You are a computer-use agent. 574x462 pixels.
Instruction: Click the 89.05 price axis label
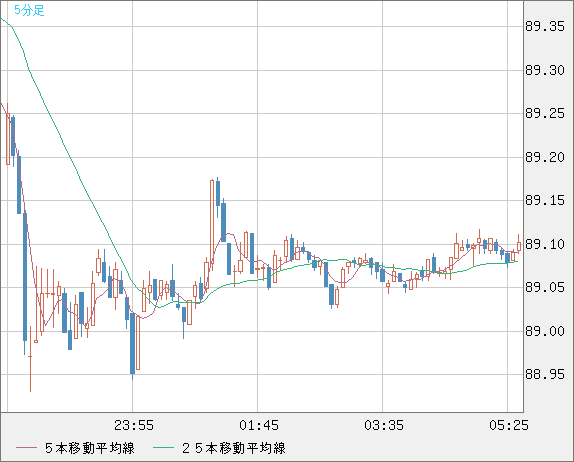(x=545, y=287)
